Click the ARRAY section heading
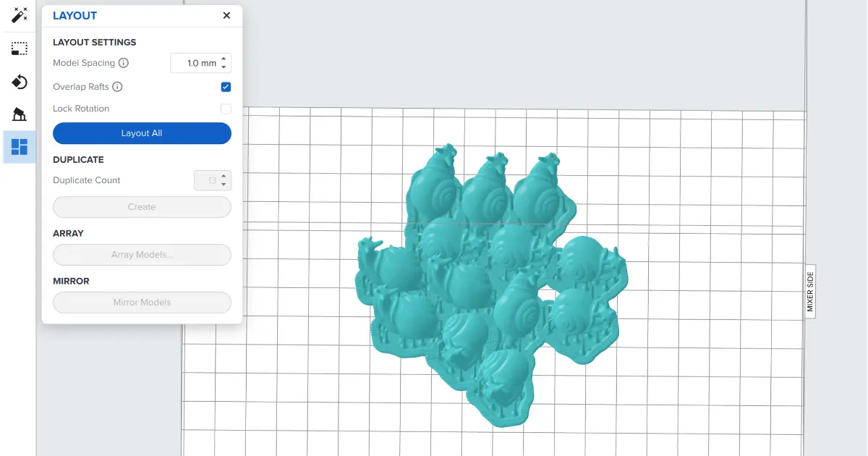 68,233
